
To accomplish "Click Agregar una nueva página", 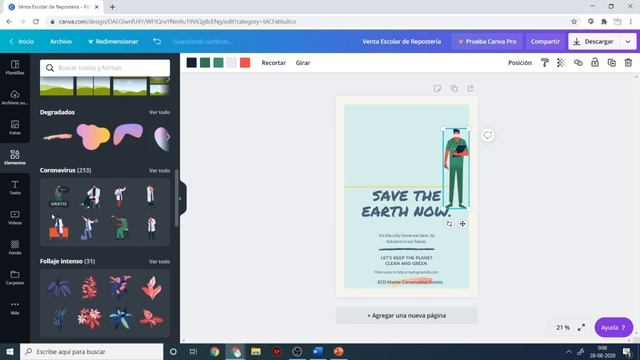I will pyautogui.click(x=407, y=316).
